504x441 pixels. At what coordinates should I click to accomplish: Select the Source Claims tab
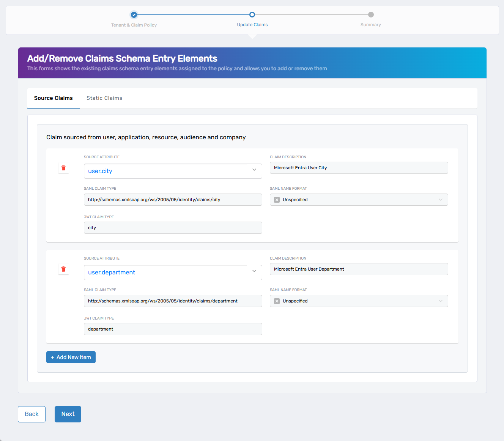[x=54, y=98]
